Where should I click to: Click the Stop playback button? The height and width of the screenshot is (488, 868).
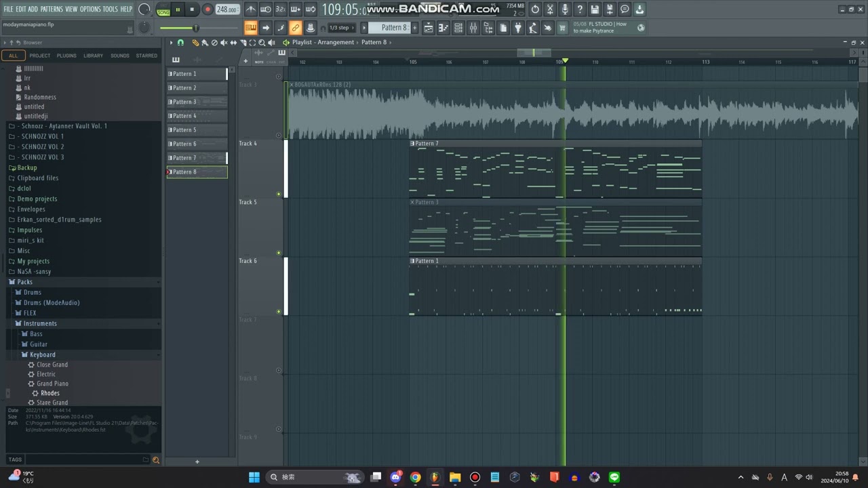pyautogui.click(x=192, y=9)
